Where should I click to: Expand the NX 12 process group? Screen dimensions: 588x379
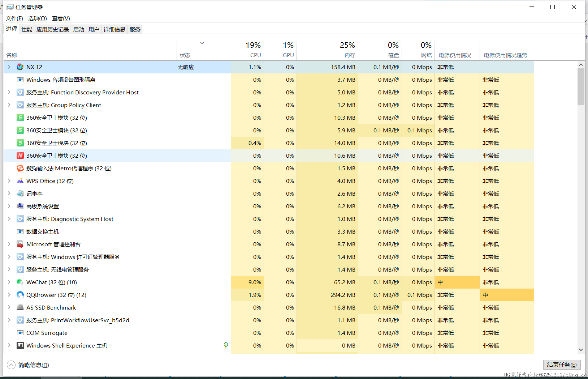(9, 67)
